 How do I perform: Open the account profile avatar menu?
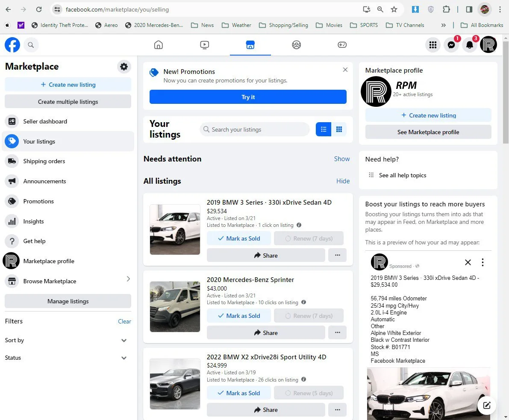coord(488,45)
